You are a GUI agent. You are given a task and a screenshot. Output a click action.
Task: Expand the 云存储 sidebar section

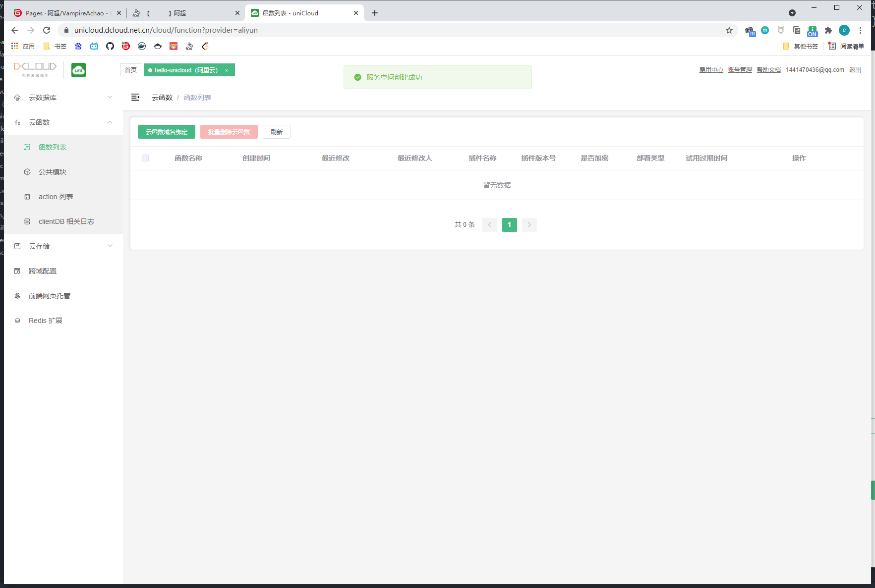coord(63,246)
